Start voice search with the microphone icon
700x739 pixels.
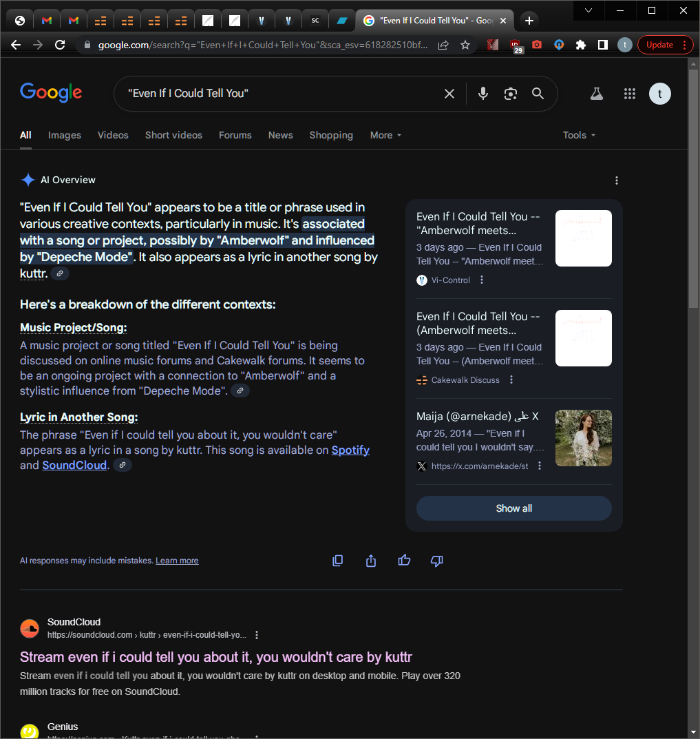click(482, 94)
